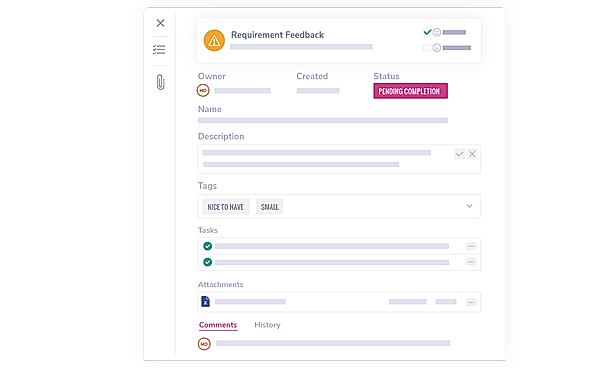Open the attached spreadsheet file icon
Image resolution: width=613 pixels, height=368 pixels.
(x=206, y=302)
